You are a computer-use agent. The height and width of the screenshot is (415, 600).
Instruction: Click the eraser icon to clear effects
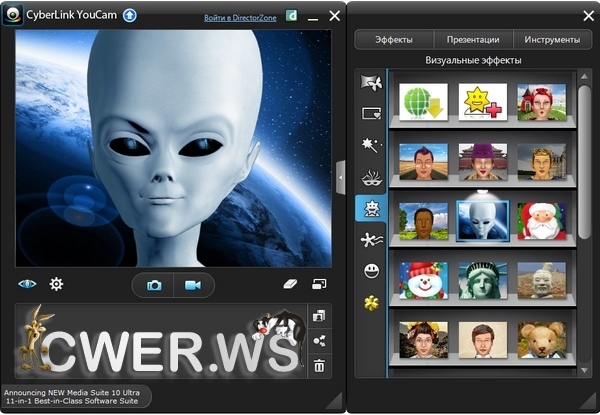tap(291, 284)
